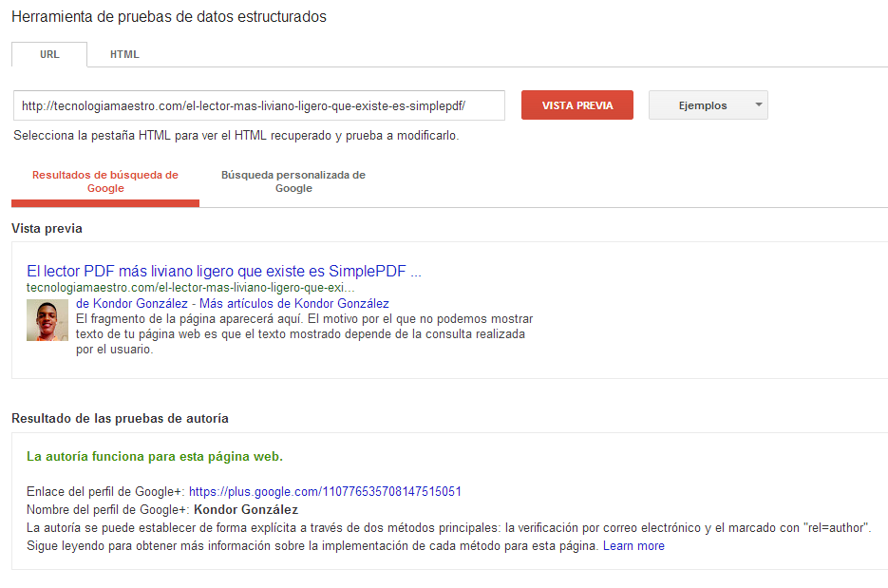Click the bold Kondor González profile name
Screen dimensions: 888x588
tap(246, 510)
